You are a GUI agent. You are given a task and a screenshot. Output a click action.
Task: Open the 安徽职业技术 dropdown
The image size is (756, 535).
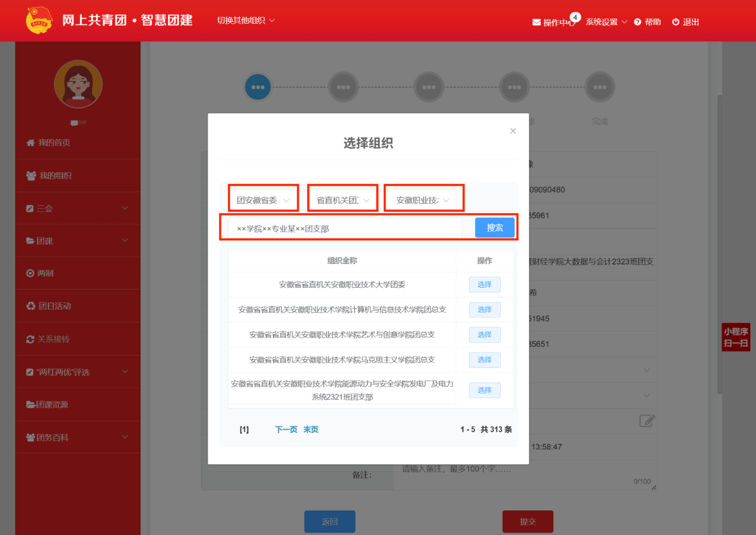coord(423,200)
